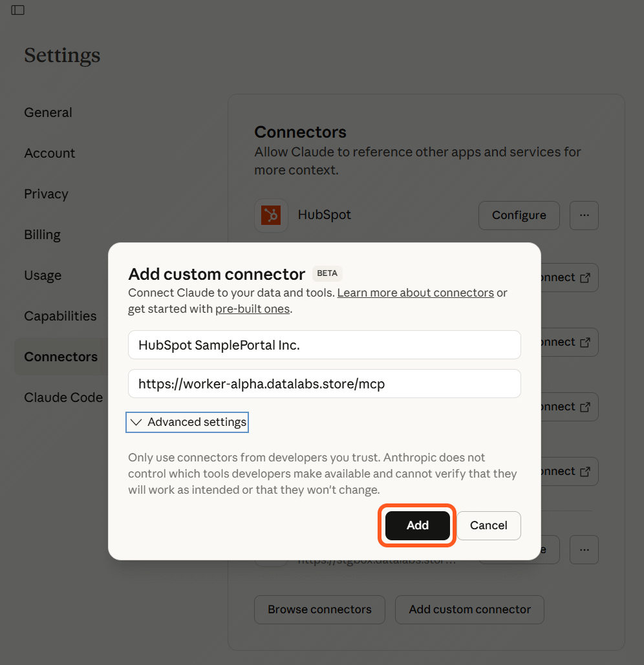Expand the Advanced settings section
The image size is (644, 665).
187,422
